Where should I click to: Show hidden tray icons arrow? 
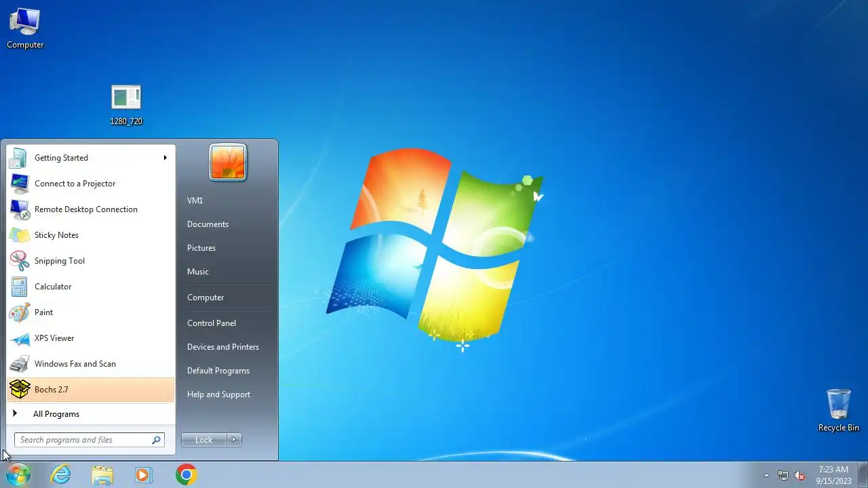click(766, 475)
